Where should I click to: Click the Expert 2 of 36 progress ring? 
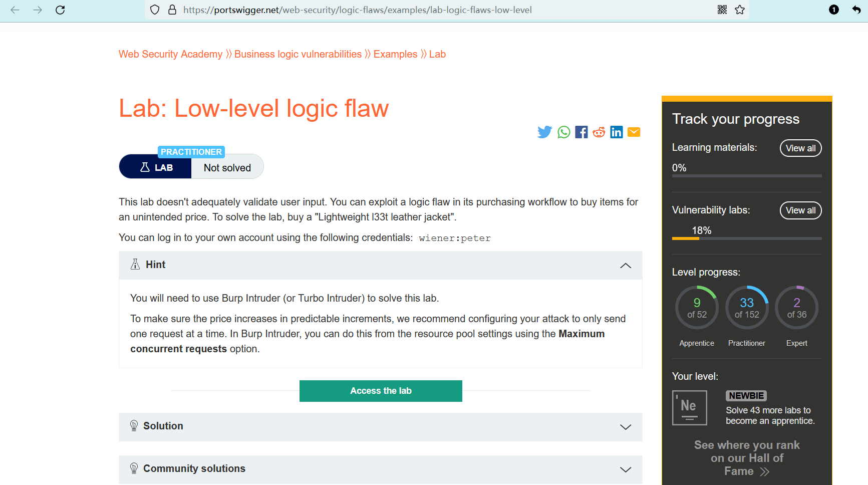click(797, 308)
